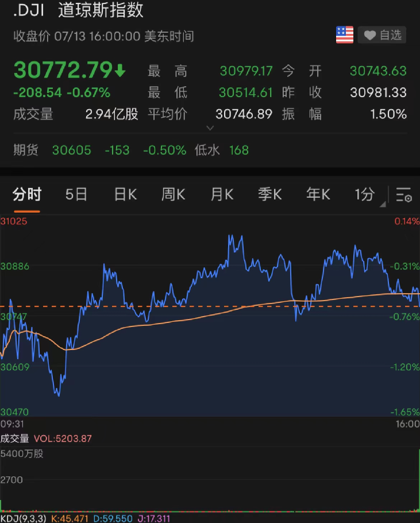420x523 pixels.
Task: Tap the -1.65% axis label
Action: click(x=404, y=412)
